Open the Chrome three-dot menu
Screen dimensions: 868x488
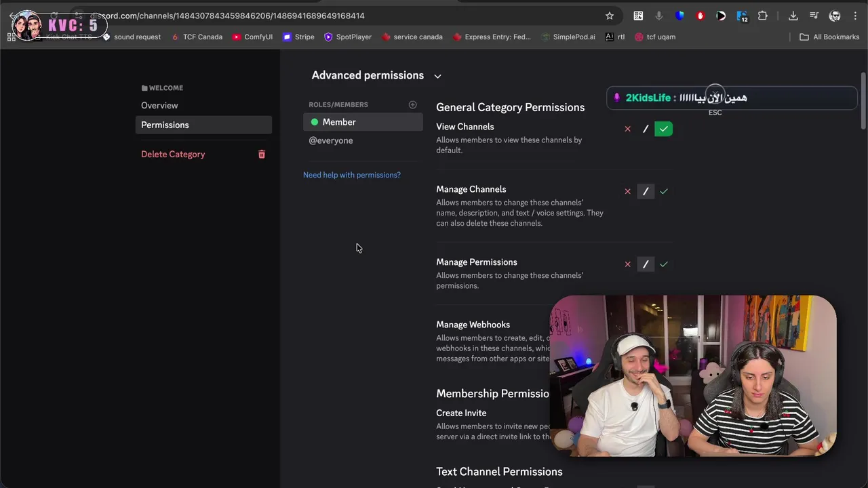coord(856,16)
